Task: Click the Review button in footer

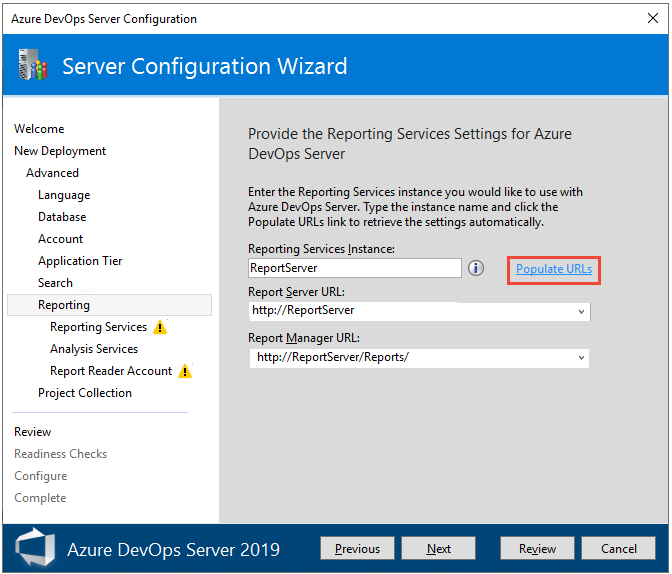Action: click(x=537, y=548)
